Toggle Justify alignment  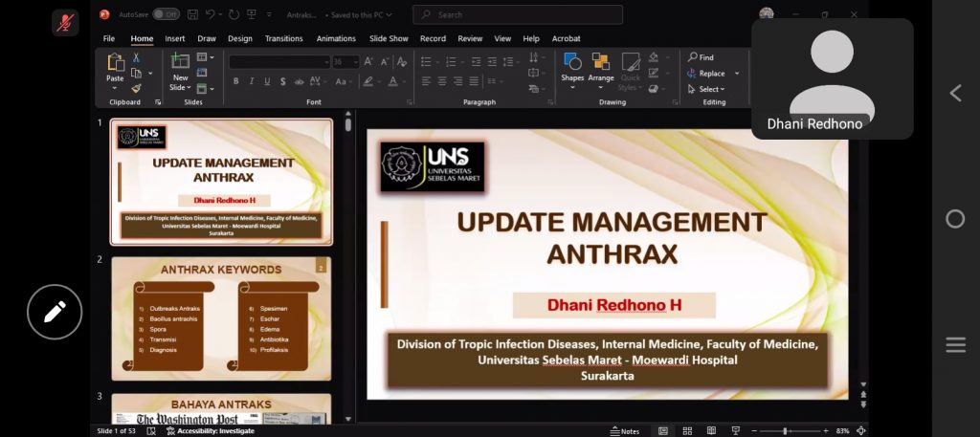pyautogui.click(x=474, y=81)
